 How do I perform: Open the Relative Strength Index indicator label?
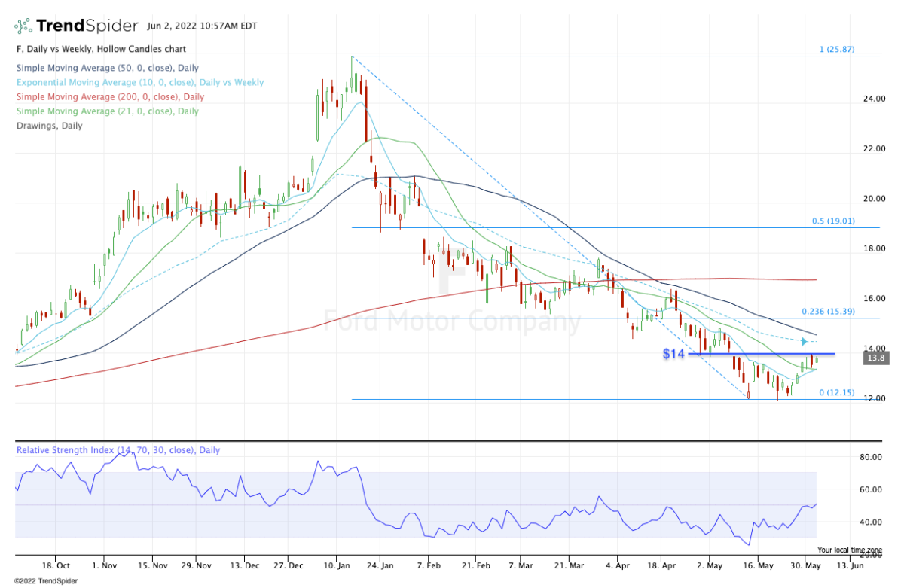click(x=118, y=450)
